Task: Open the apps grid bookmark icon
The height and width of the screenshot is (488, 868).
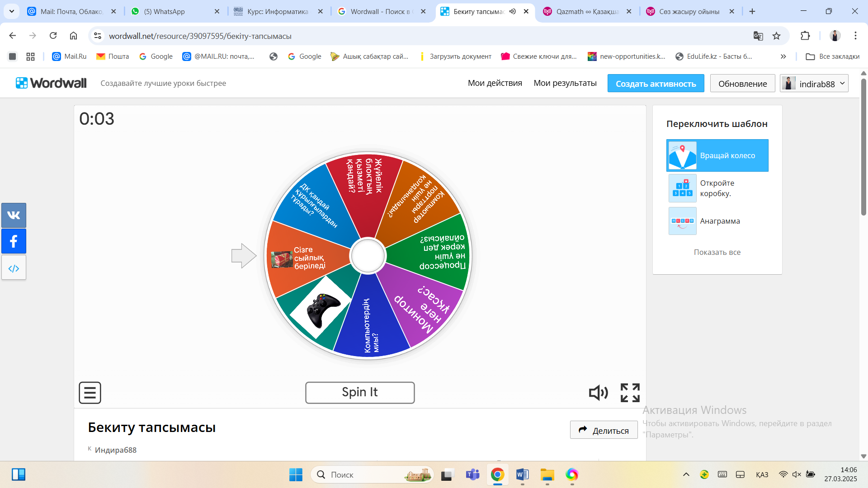Action: point(30,56)
